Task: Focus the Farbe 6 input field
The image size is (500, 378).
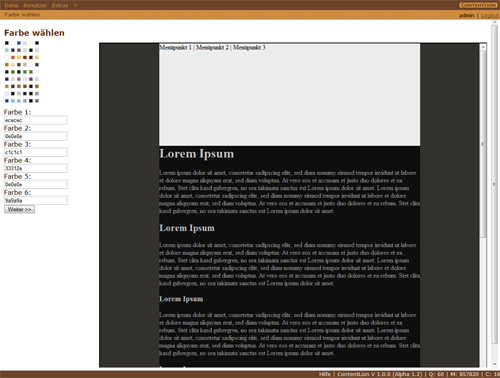Action: point(36,200)
